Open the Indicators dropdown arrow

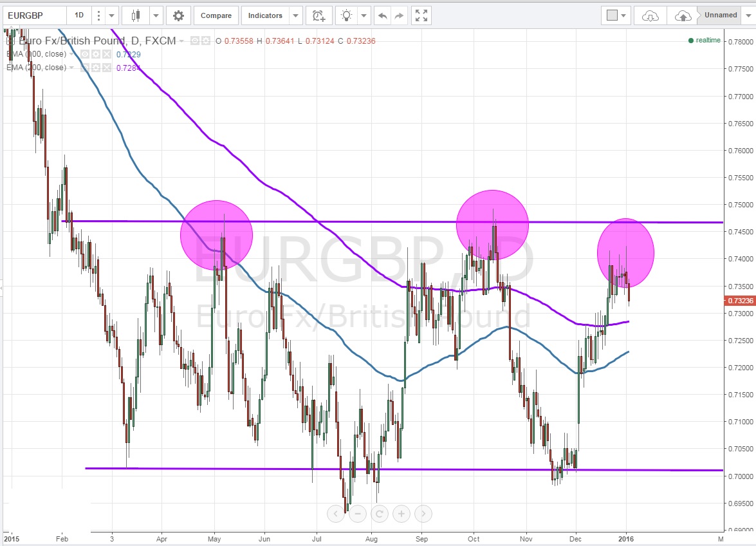295,15
